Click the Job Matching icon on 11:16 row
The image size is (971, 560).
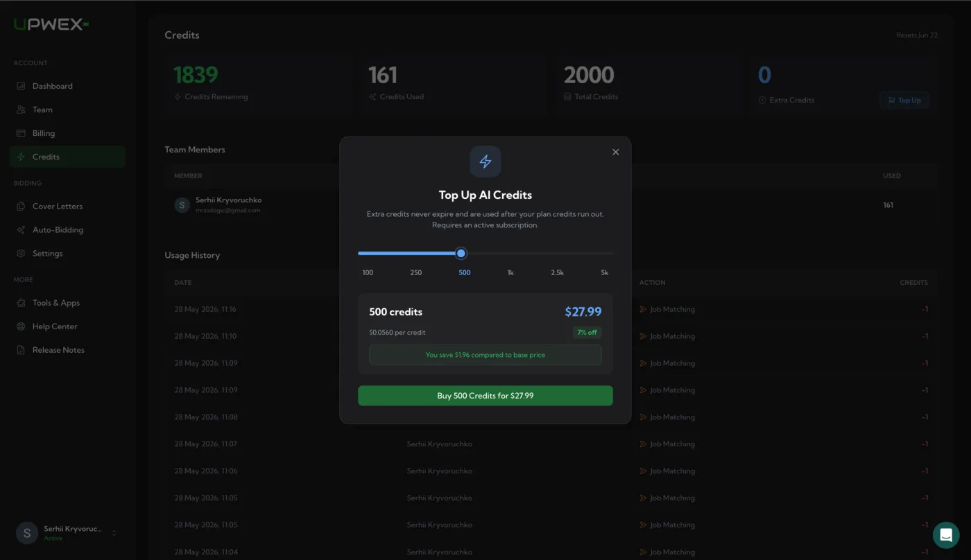tap(643, 309)
